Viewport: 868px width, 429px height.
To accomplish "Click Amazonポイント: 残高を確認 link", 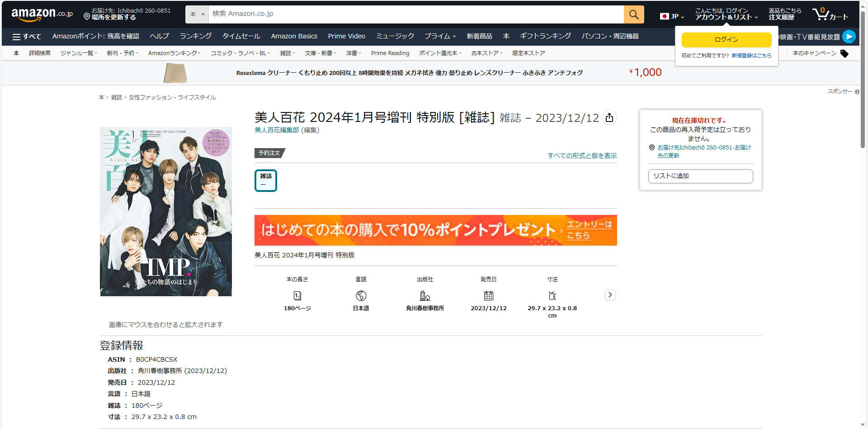I will tap(96, 36).
